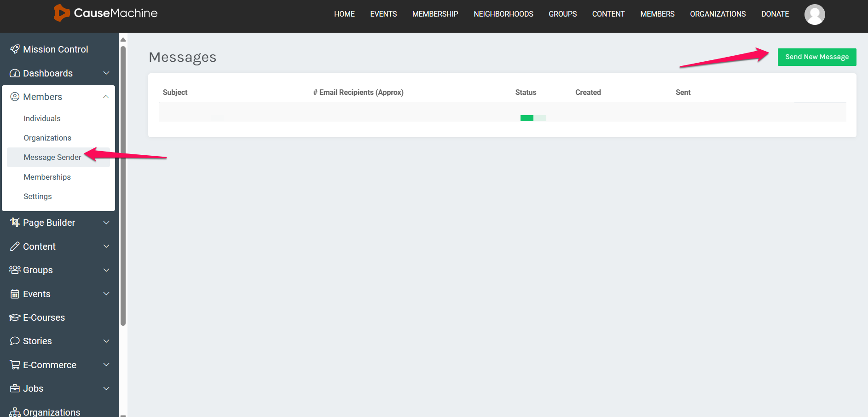Image resolution: width=868 pixels, height=417 pixels.
Task: Open ORGANIZATIONS in the top navigation
Action: [718, 14]
